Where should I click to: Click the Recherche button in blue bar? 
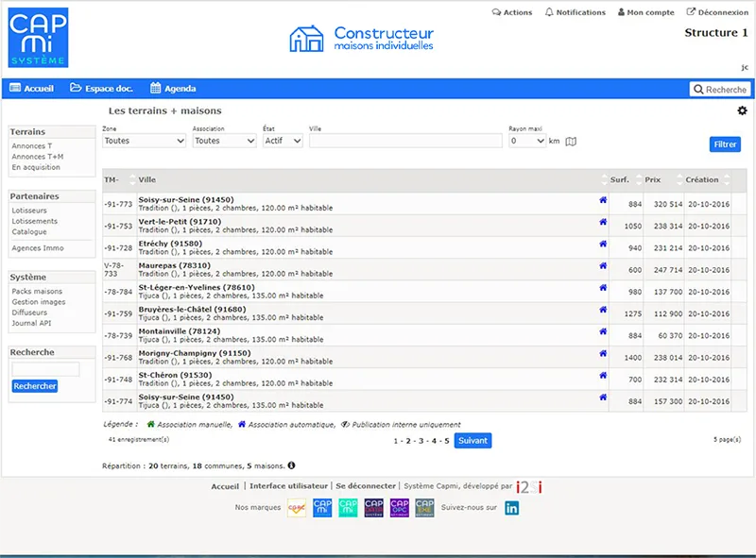point(720,89)
